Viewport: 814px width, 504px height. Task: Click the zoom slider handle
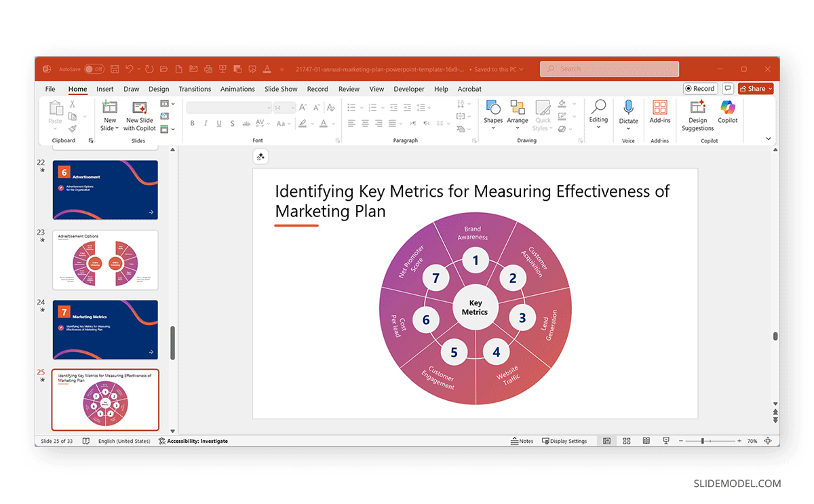(703, 441)
